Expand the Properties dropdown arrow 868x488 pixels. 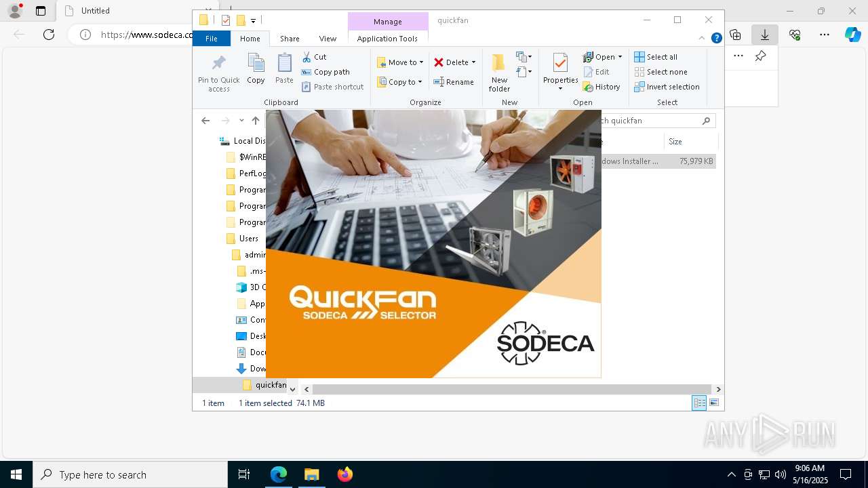(x=560, y=89)
